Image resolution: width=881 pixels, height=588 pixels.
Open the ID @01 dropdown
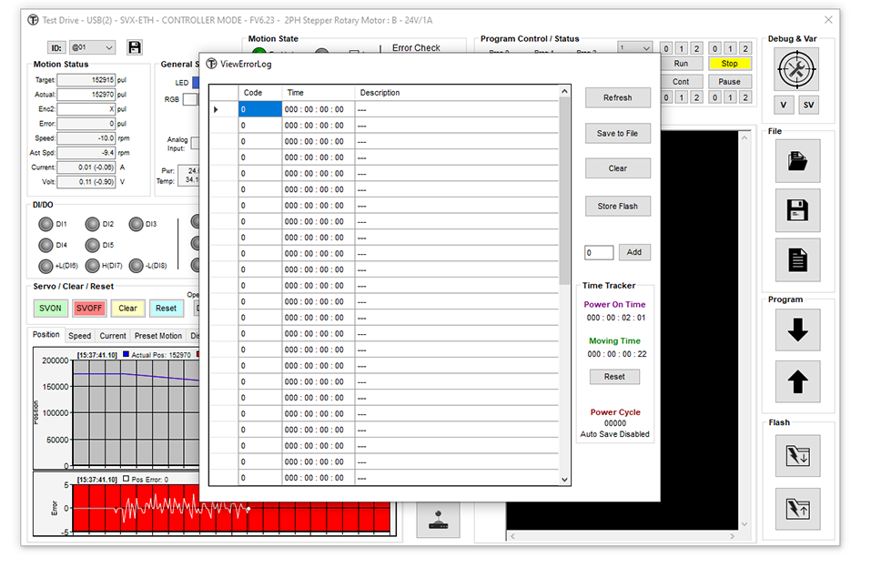(93, 47)
